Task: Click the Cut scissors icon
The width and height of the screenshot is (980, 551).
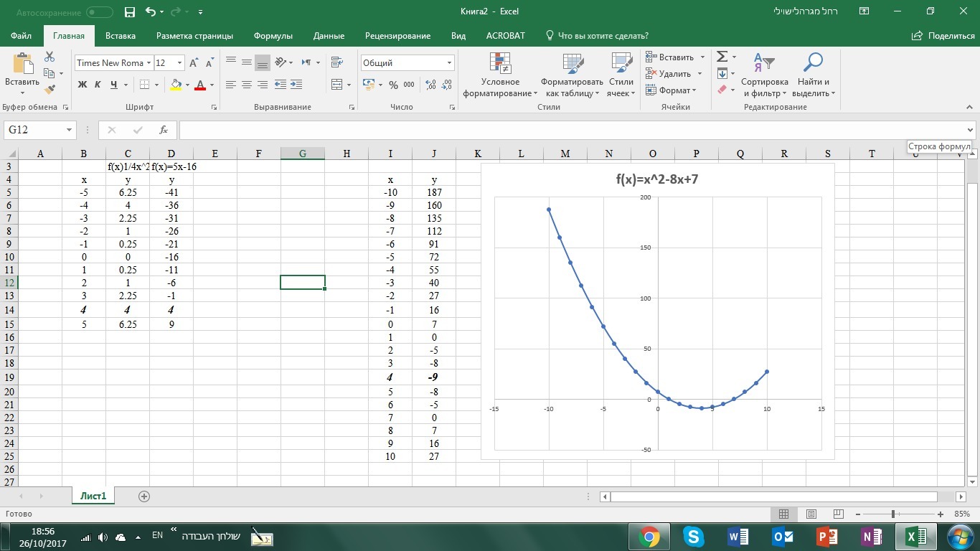Action: point(50,57)
